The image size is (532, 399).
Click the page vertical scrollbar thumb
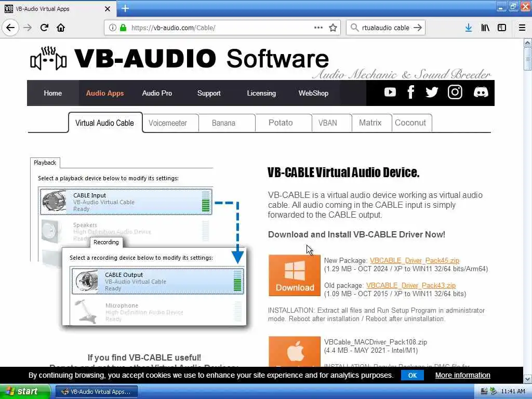pyautogui.click(x=527, y=59)
